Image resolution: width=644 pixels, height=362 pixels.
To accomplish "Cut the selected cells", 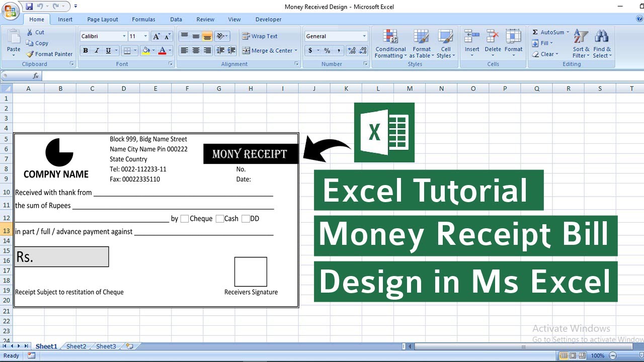I will pyautogui.click(x=36, y=32).
